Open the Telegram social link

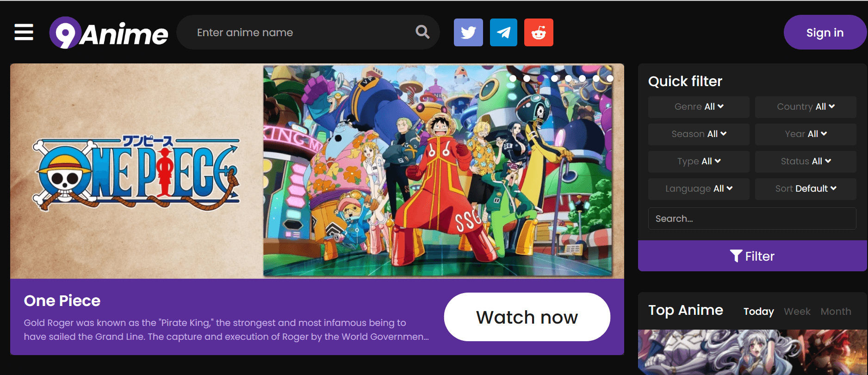click(503, 32)
